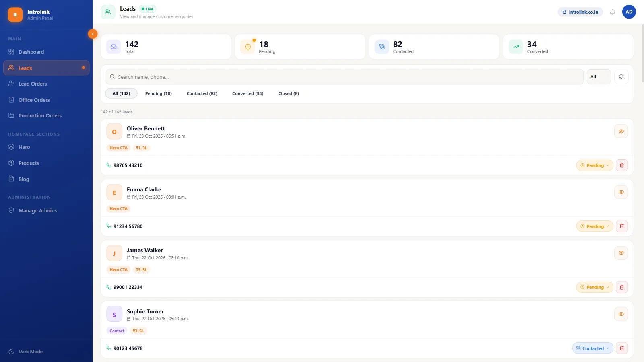The image size is (644, 362).
Task: Delete James Walker's lead
Action: coord(621,287)
